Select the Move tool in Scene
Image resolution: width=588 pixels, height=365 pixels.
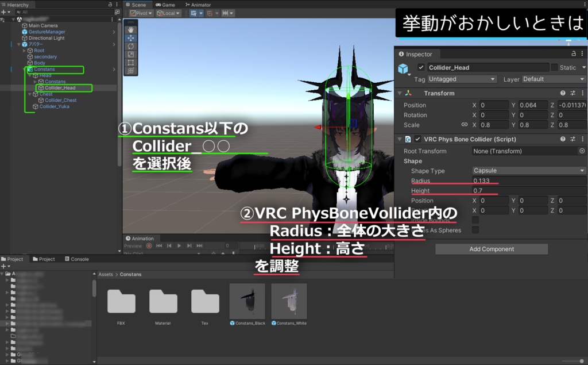[131, 38]
